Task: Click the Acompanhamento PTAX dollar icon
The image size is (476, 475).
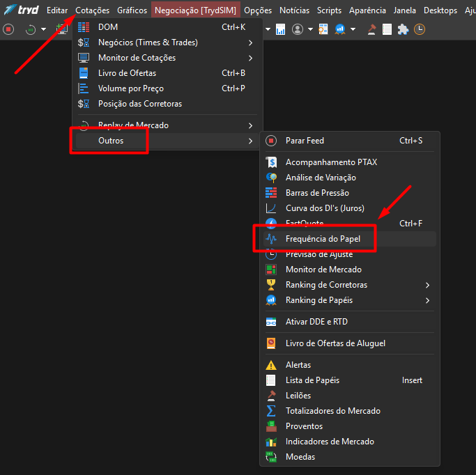Action: [271, 162]
